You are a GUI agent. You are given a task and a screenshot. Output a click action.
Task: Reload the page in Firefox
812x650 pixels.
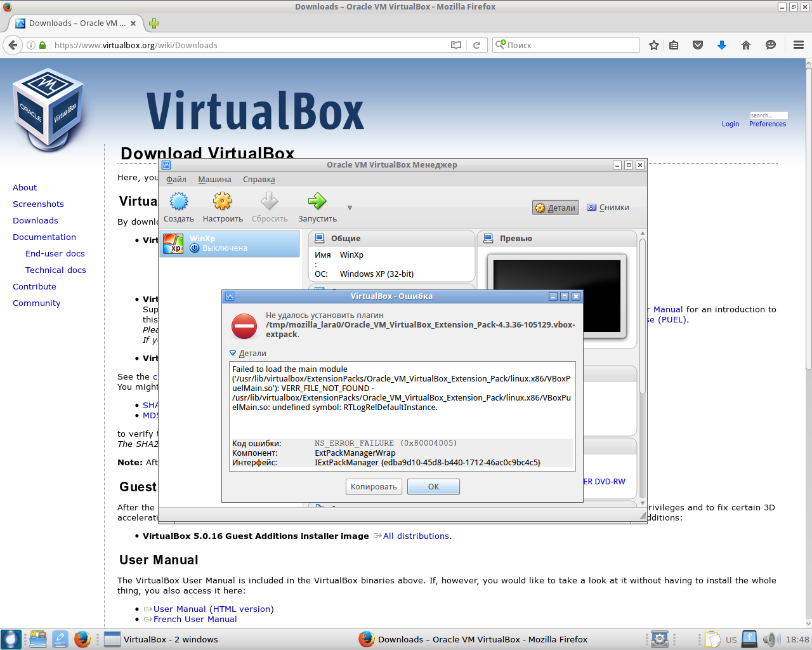(476, 45)
